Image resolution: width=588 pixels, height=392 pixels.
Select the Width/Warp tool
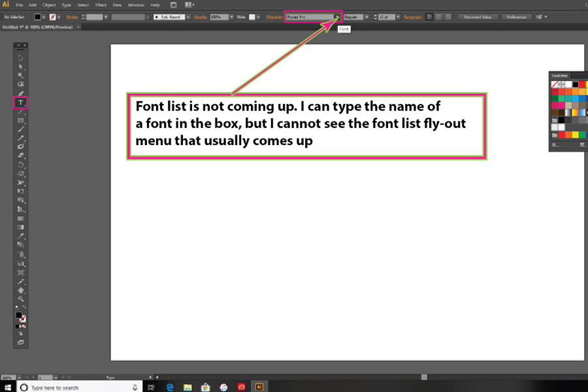pos(21,183)
